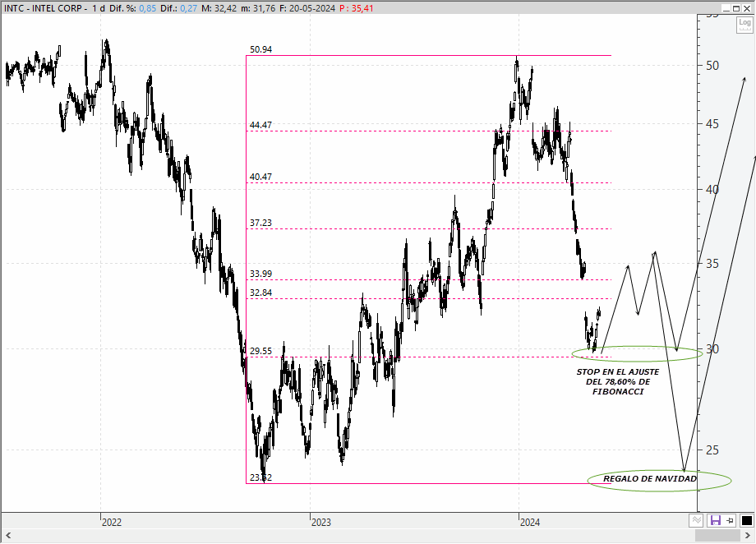Maximize the INTC chart window
This screenshot has width=756, height=544.
[736, 8]
